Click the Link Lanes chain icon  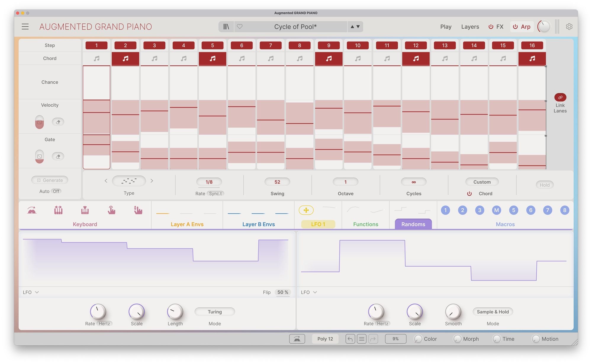tap(560, 97)
